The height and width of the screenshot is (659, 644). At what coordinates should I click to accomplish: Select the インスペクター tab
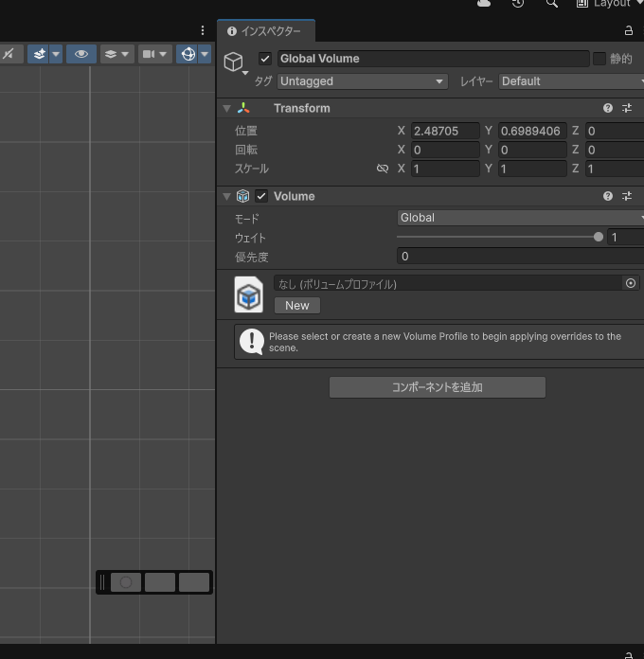coord(265,31)
